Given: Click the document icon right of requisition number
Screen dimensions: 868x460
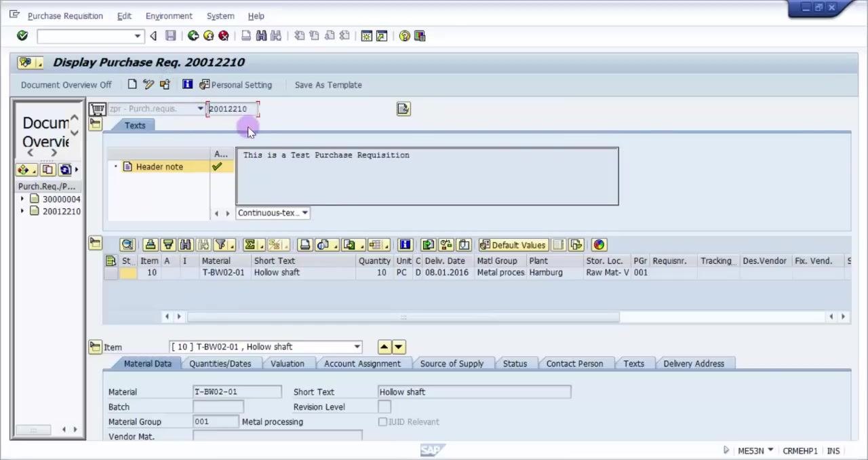Looking at the screenshot, I should [x=403, y=109].
